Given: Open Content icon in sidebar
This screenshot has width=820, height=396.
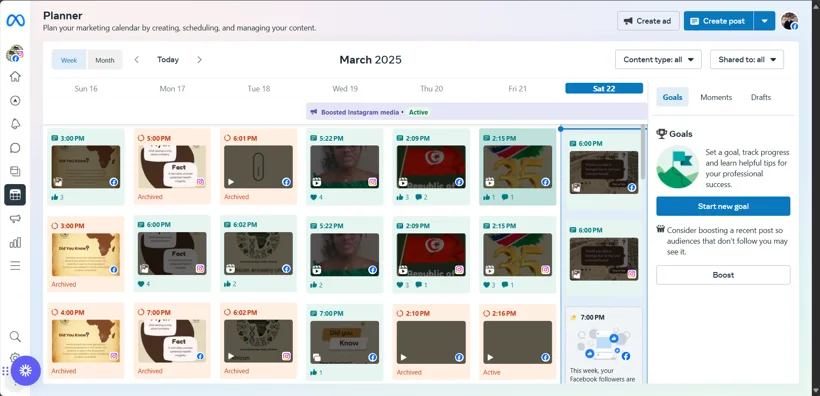Looking at the screenshot, I should [15, 171].
